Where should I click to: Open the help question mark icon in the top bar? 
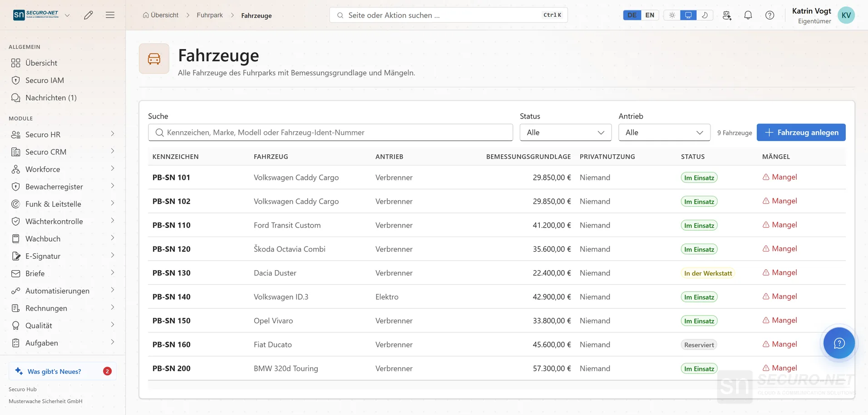(770, 15)
